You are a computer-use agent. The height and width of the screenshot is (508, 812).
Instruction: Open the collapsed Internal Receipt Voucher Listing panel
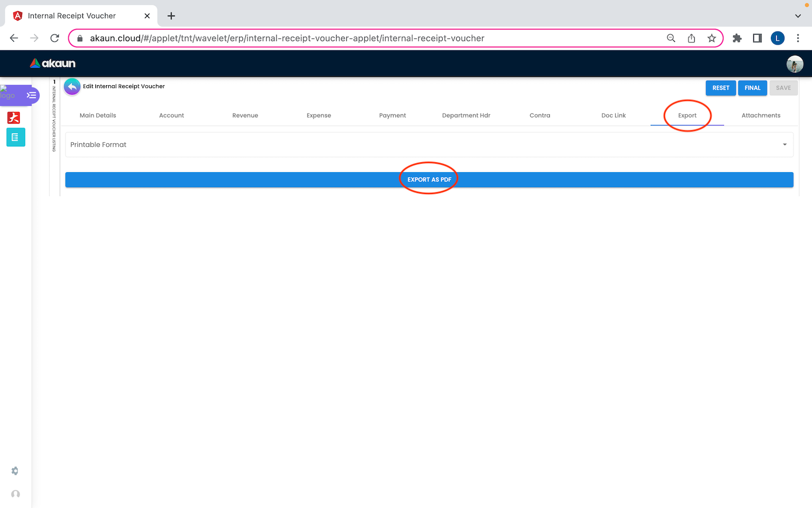(x=54, y=115)
